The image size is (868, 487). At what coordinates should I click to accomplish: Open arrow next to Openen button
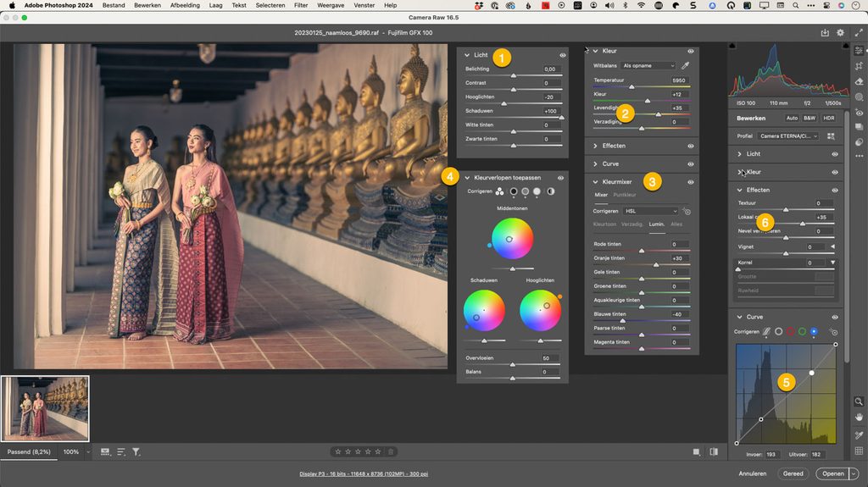pos(854,473)
